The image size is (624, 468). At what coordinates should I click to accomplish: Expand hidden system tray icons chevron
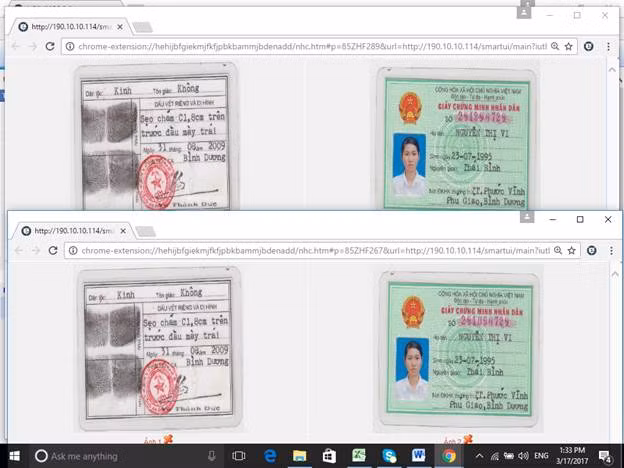(x=480, y=456)
